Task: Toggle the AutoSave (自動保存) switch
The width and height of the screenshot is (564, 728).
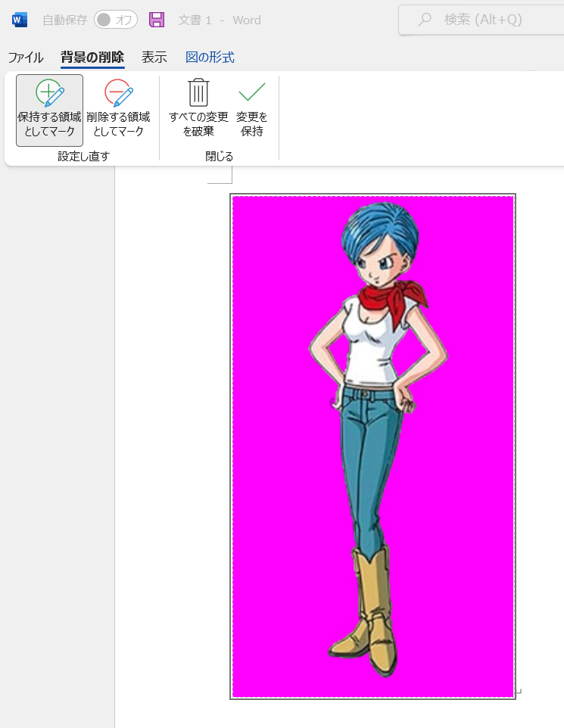Action: [x=116, y=20]
